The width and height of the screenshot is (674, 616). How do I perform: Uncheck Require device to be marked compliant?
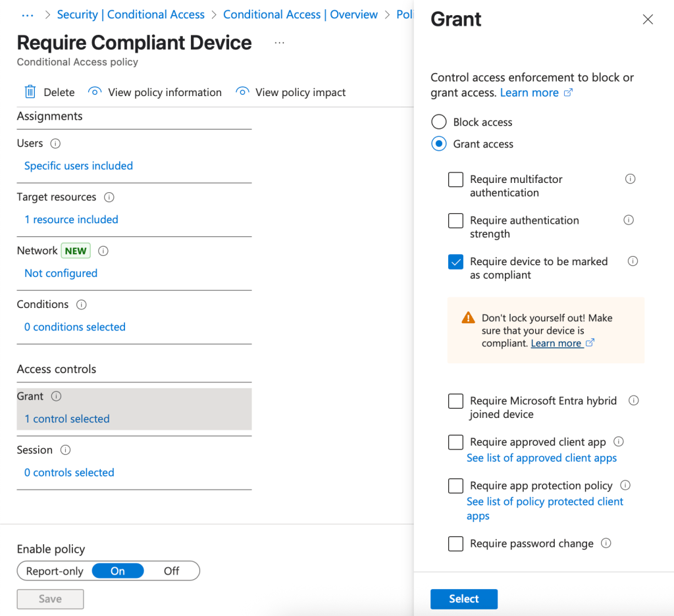point(455,262)
